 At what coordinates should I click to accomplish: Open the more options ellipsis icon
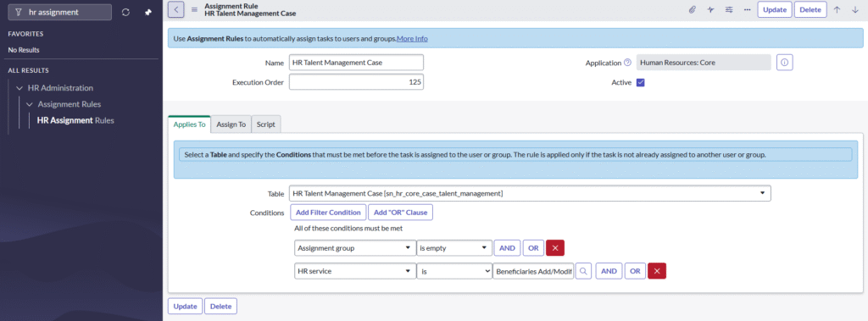pyautogui.click(x=748, y=9)
